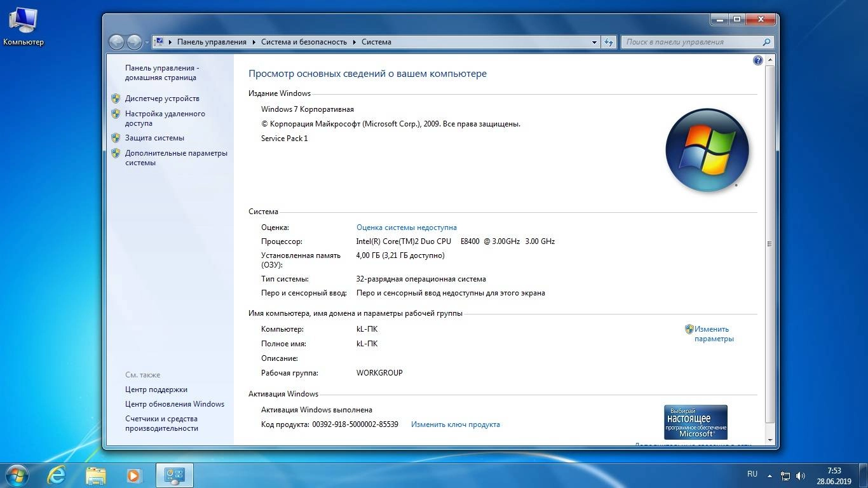Click the network tray icon
Screen dimensions: 868x488
(785, 475)
